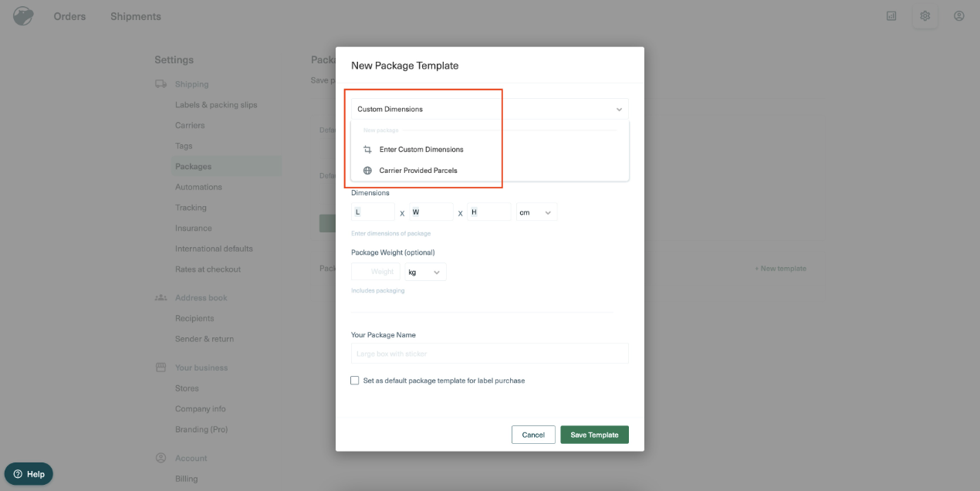
Task: Expand the Custom Dimensions dropdown
Action: [490, 109]
